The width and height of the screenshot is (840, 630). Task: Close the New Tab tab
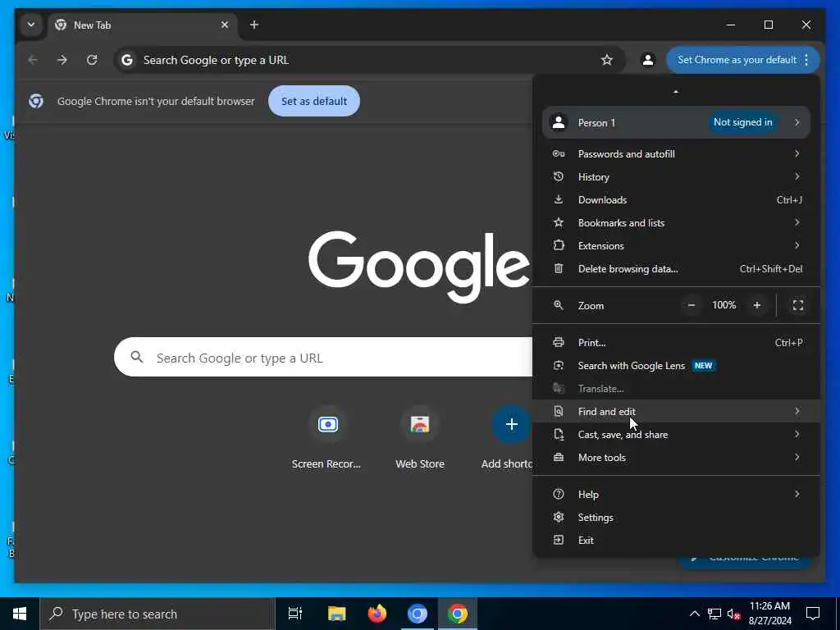pos(225,25)
